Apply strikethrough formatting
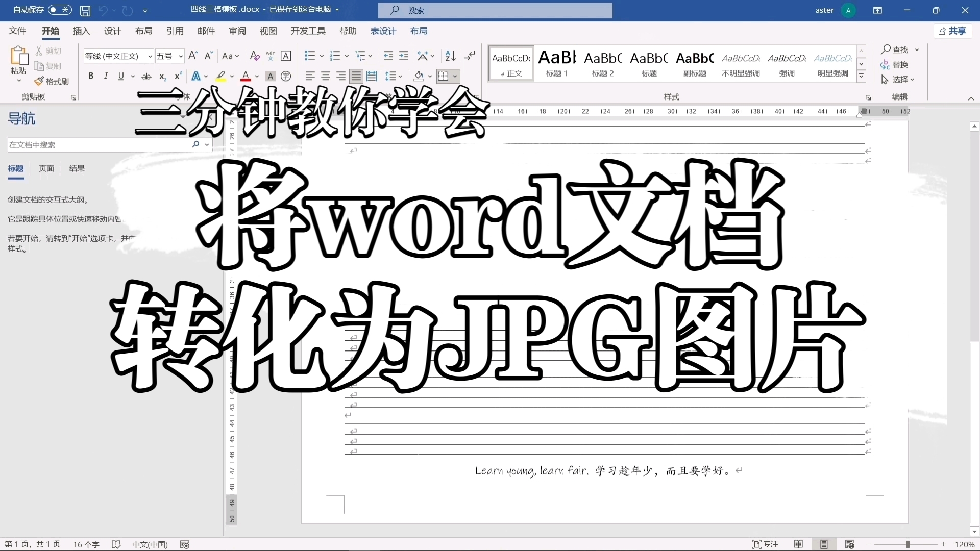This screenshot has height=551, width=980. tap(146, 76)
